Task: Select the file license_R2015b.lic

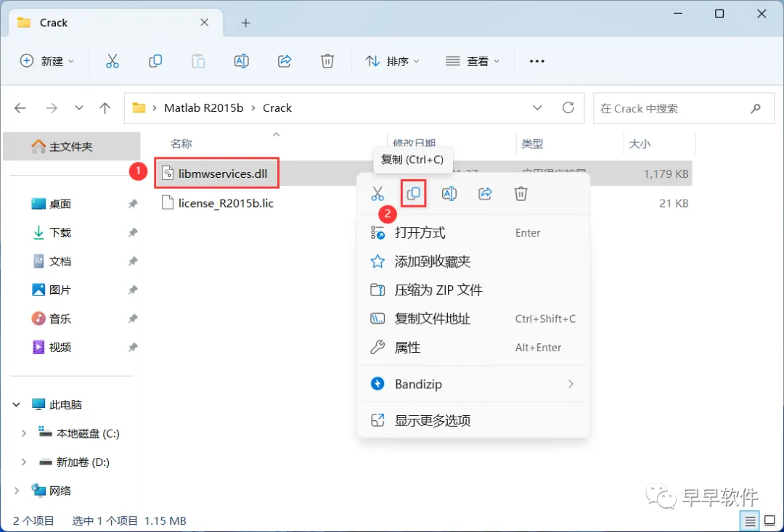Action: coord(226,203)
